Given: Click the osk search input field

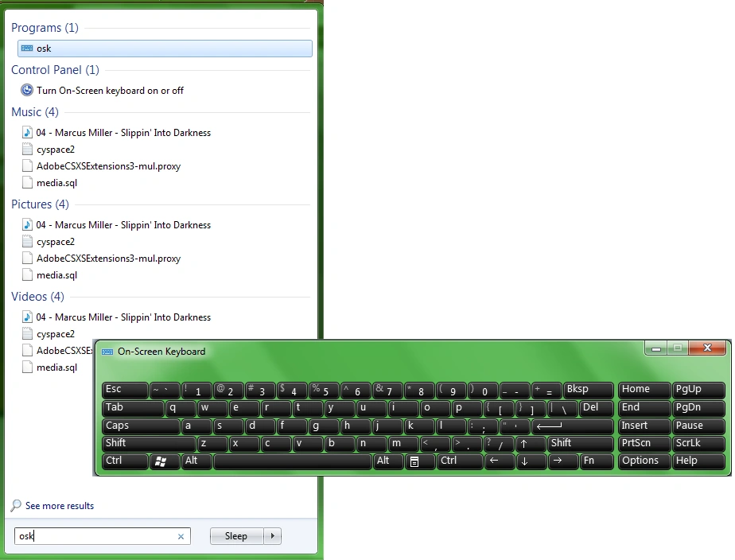Looking at the screenshot, I should (x=102, y=536).
